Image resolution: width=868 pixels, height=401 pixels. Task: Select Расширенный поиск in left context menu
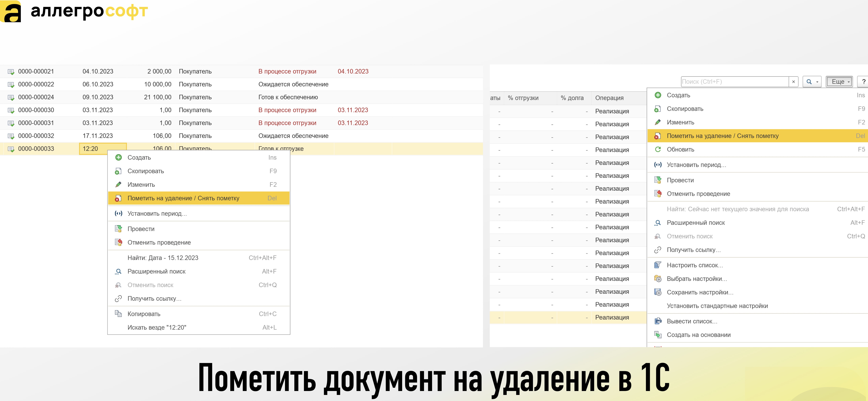[199, 271]
